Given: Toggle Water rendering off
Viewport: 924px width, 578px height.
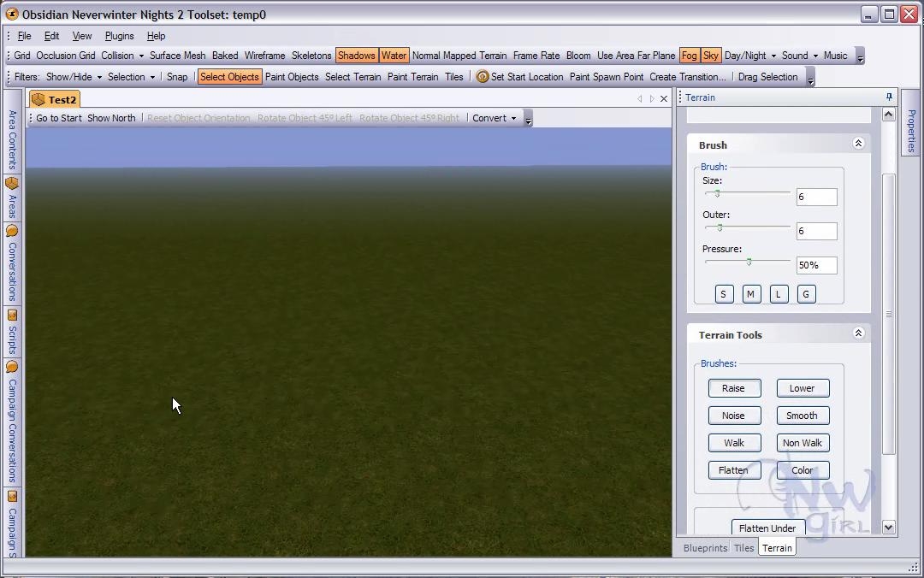Looking at the screenshot, I should 394,56.
